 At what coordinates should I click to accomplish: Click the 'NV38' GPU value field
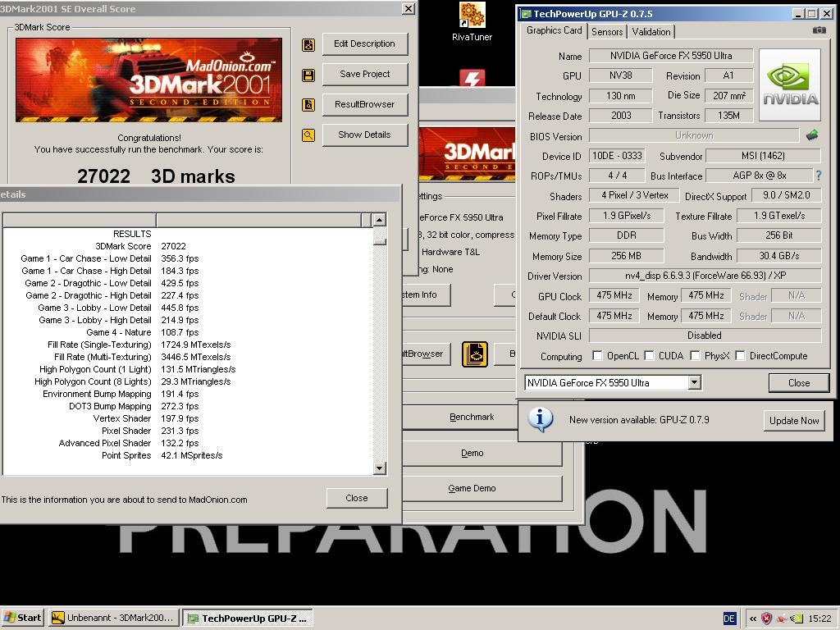point(620,75)
